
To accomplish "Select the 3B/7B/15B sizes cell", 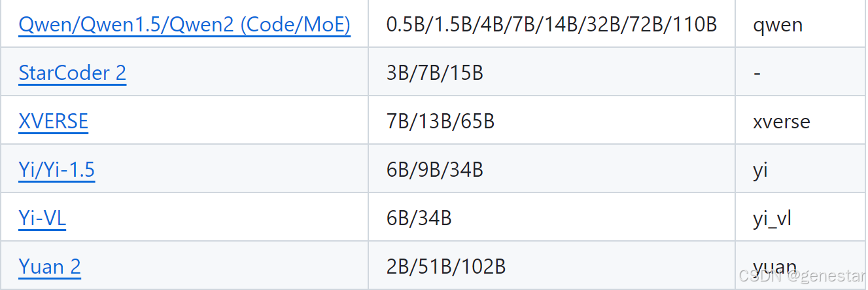I will 551,72.
